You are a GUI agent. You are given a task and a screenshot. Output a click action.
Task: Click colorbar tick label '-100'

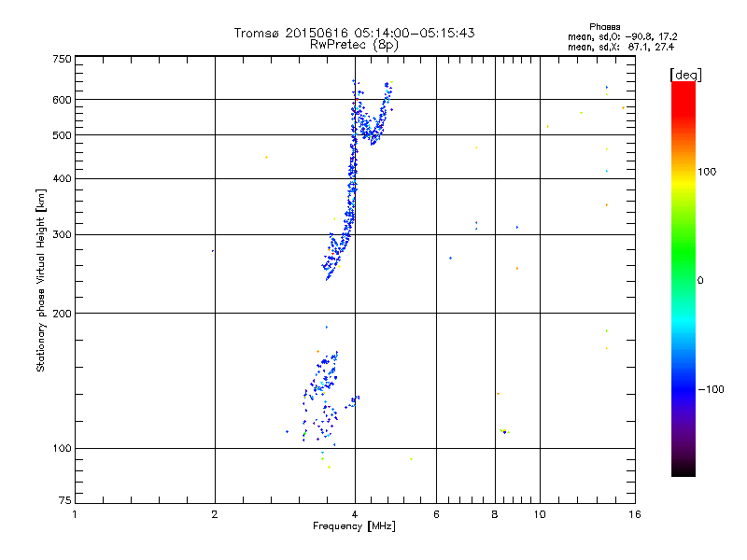711,389
